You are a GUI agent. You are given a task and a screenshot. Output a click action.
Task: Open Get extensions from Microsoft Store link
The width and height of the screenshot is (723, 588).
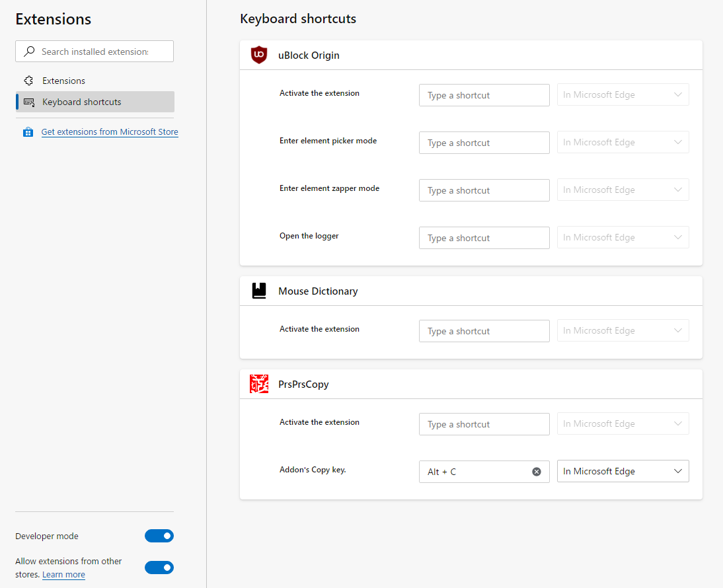tap(110, 132)
